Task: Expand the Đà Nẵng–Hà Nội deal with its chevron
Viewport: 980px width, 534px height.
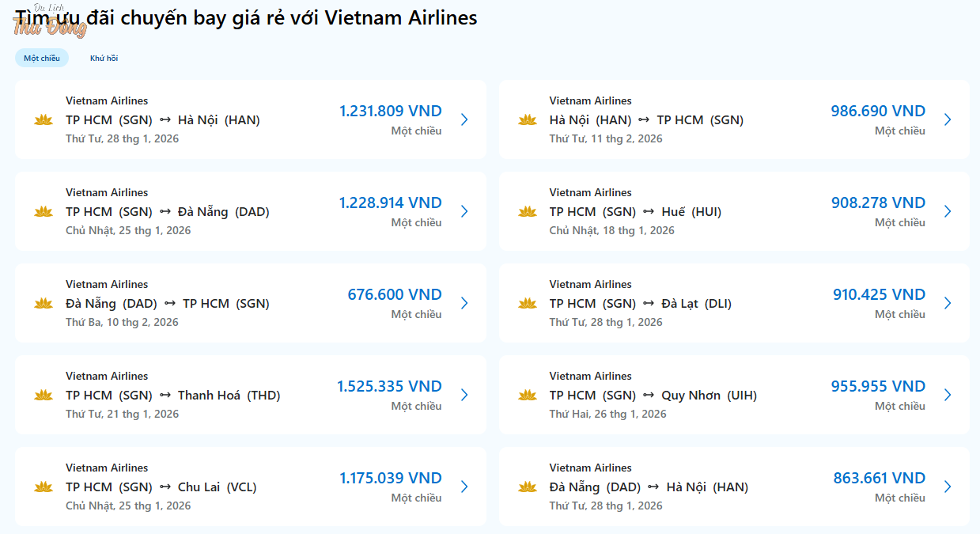Action: coord(948,487)
